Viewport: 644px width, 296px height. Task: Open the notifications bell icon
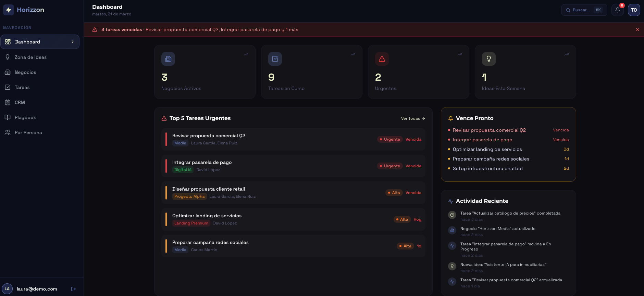(617, 10)
